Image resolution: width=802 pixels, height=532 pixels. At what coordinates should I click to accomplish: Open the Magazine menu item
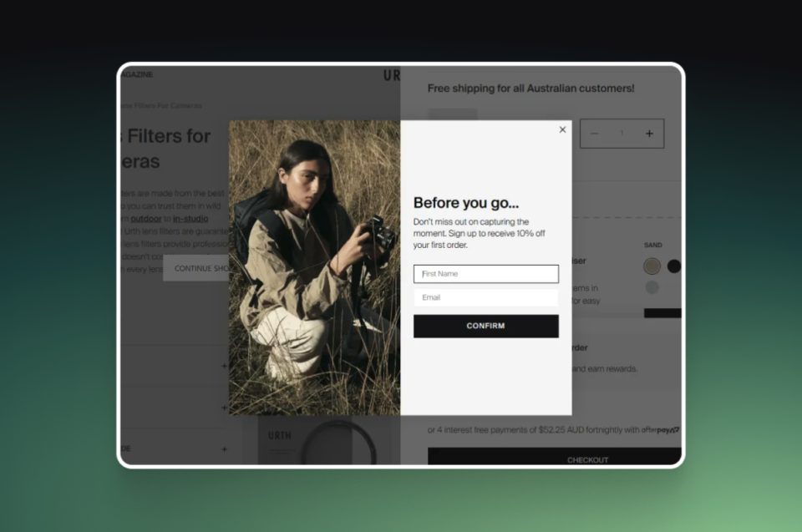tap(137, 74)
